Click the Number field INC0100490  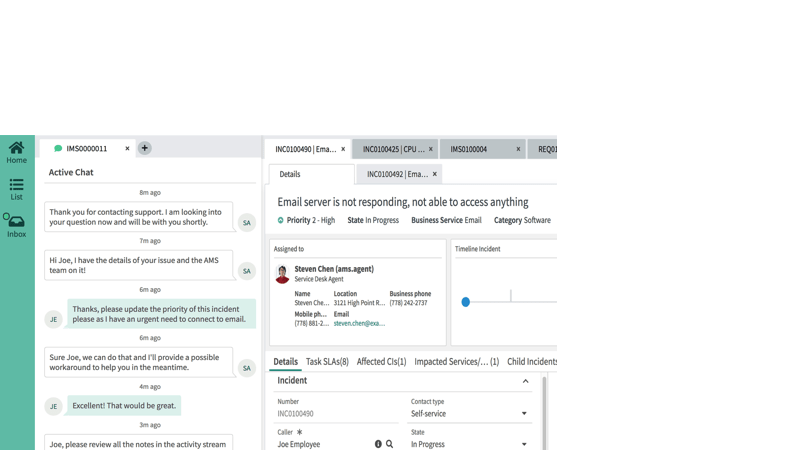pyautogui.click(x=336, y=413)
